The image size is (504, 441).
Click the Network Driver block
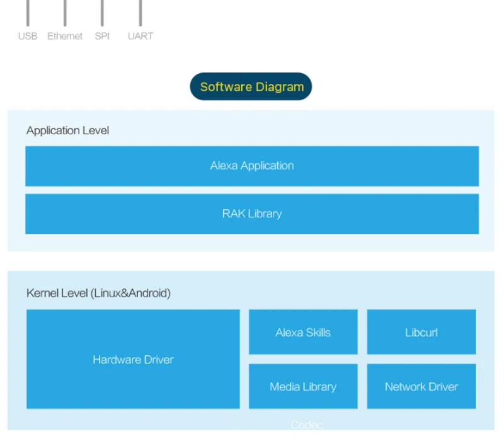(x=421, y=386)
